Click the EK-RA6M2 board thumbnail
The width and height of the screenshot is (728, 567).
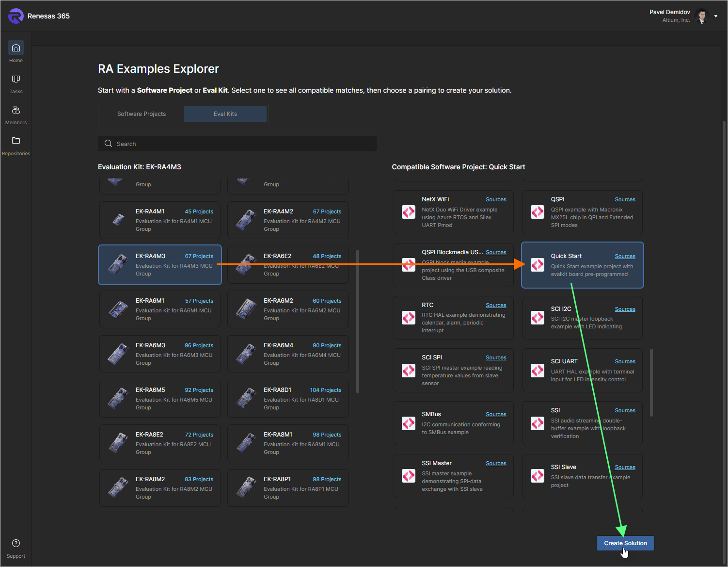(x=246, y=309)
